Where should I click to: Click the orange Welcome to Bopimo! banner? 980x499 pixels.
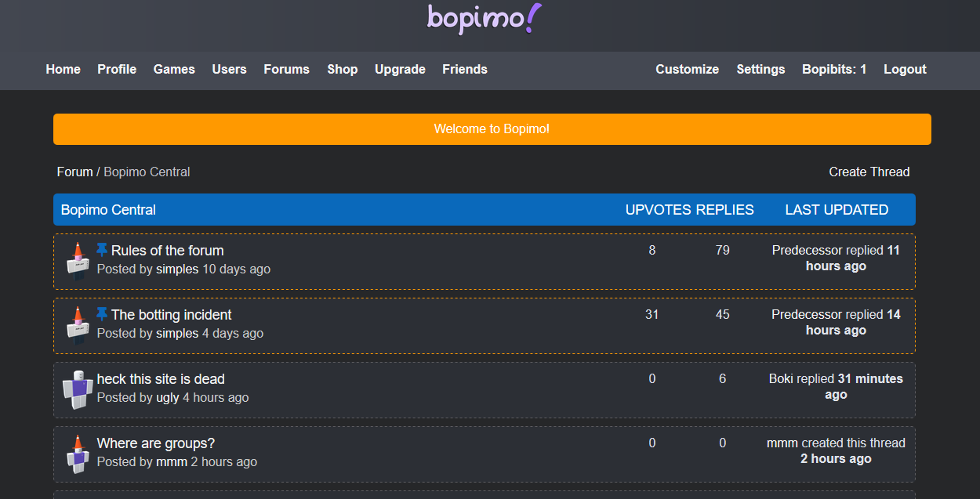pos(492,128)
